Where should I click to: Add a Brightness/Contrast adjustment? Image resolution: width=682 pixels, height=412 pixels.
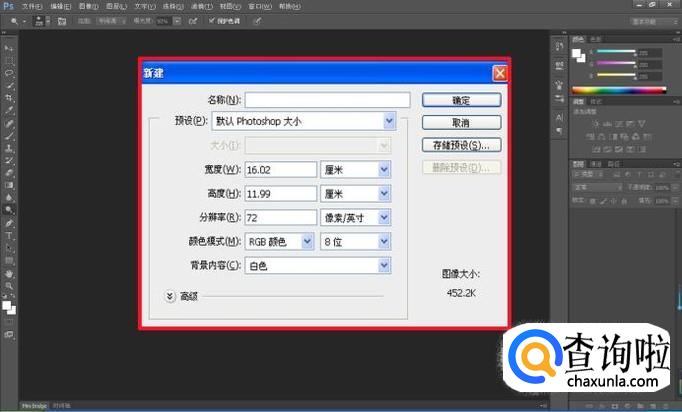click(595, 124)
